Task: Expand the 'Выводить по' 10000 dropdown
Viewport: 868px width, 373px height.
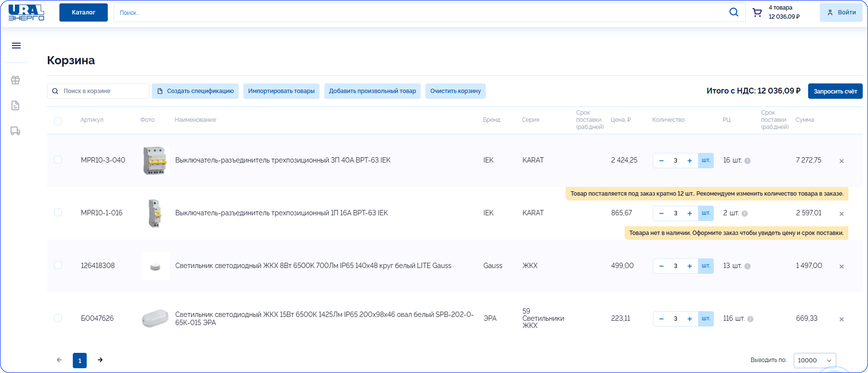Action: 814,361
